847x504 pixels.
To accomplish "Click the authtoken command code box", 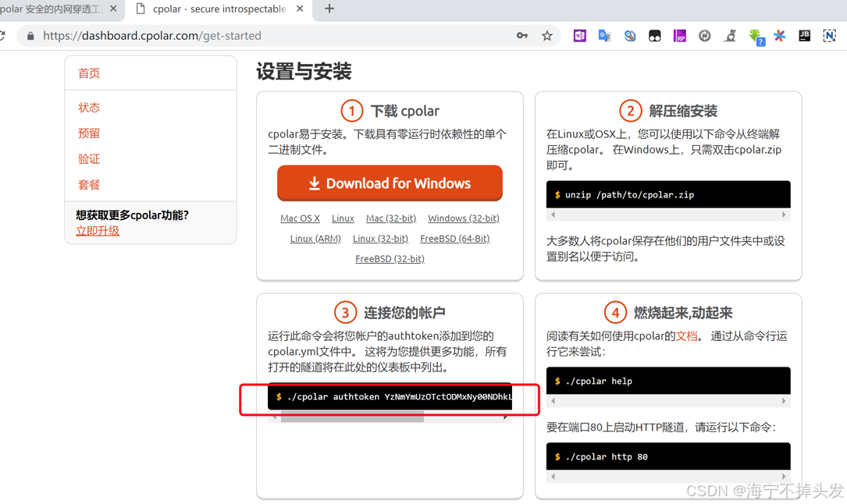I will click(x=390, y=396).
